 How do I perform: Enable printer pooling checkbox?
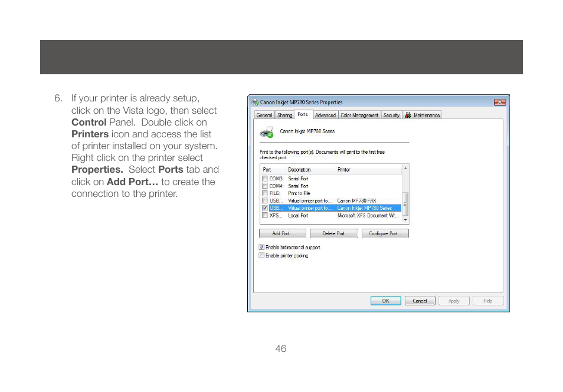point(261,255)
